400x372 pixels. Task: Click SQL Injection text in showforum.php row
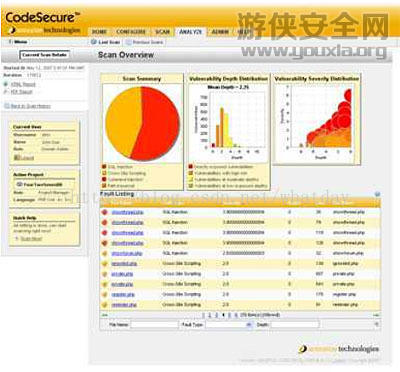(175, 253)
